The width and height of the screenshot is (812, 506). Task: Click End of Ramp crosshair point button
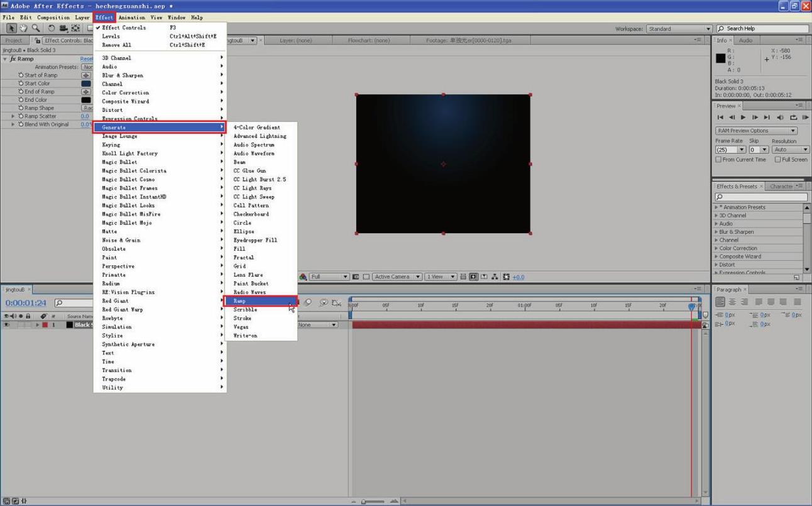point(86,92)
